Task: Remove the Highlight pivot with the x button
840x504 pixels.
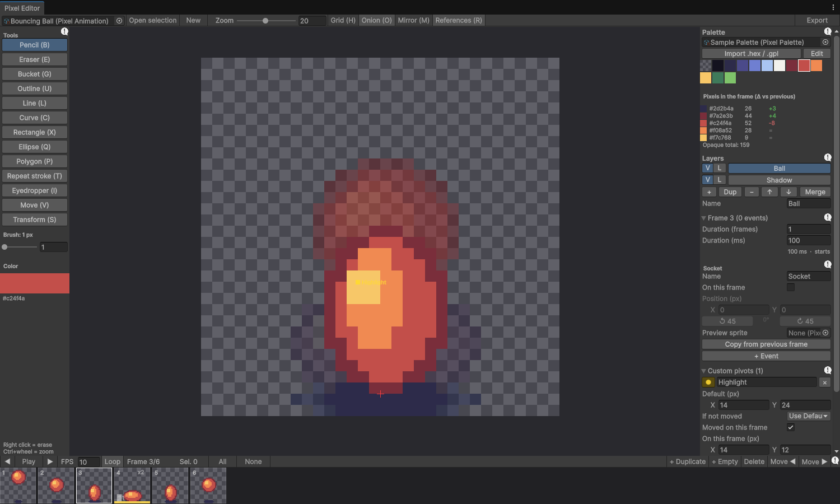Action: coord(824,382)
